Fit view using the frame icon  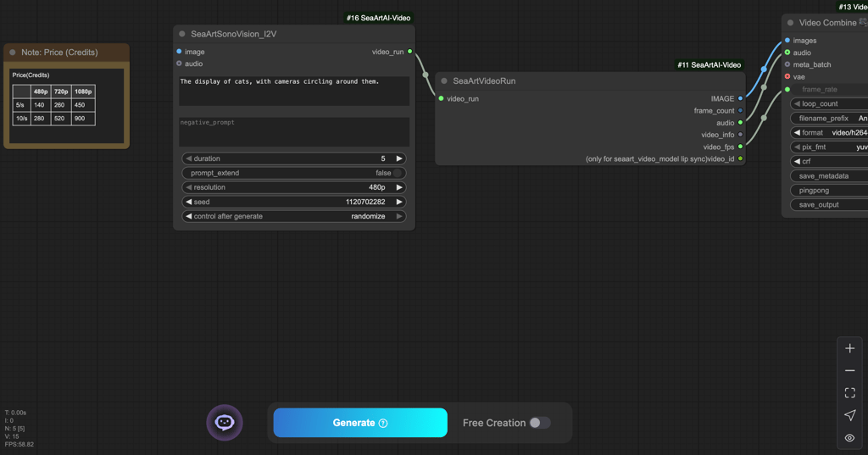(x=849, y=392)
